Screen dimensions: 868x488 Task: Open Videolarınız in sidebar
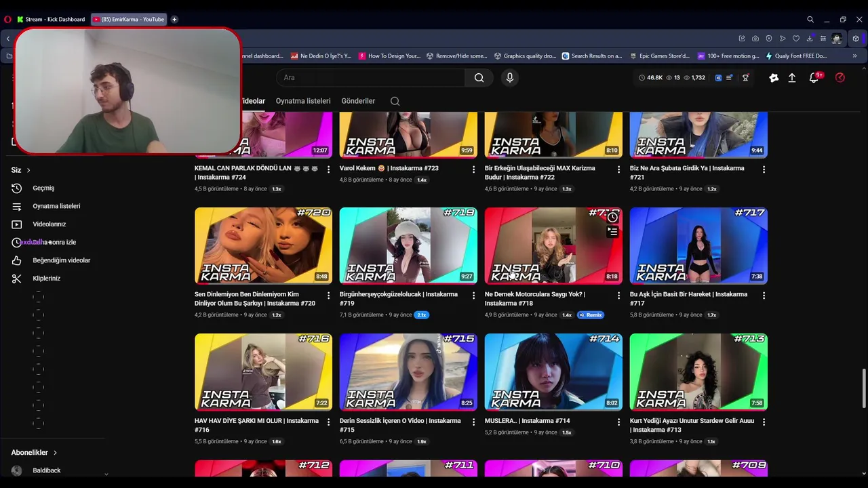click(x=49, y=224)
